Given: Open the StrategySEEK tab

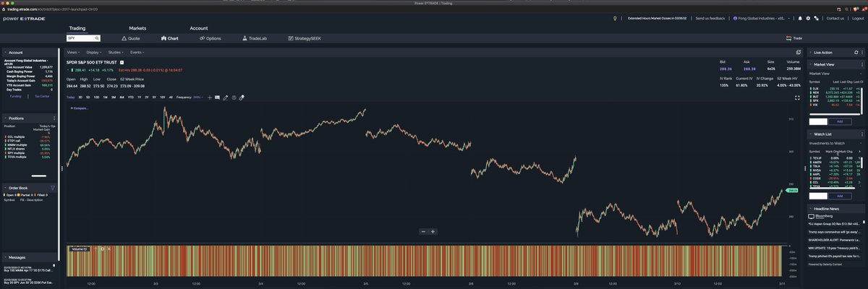Looking at the screenshot, I should tap(305, 38).
